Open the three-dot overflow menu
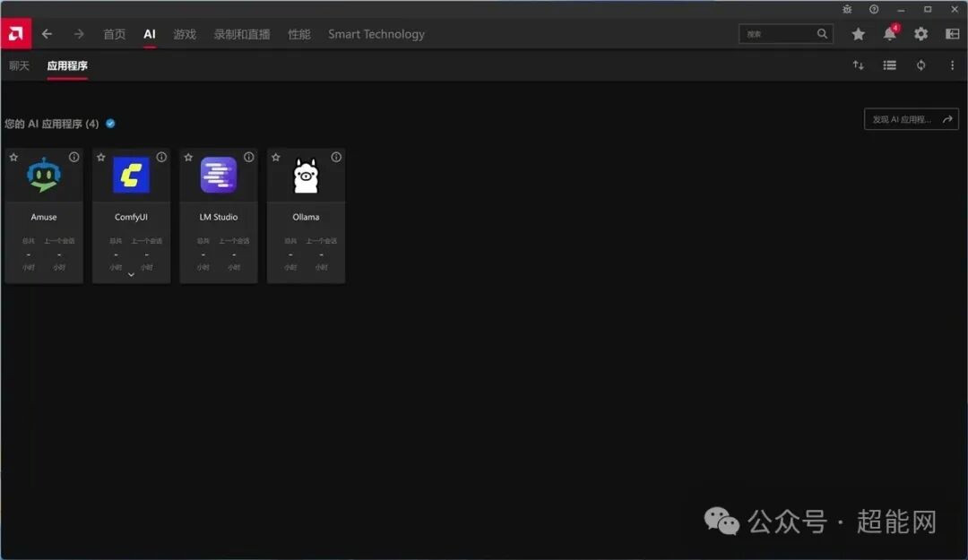 [x=952, y=65]
